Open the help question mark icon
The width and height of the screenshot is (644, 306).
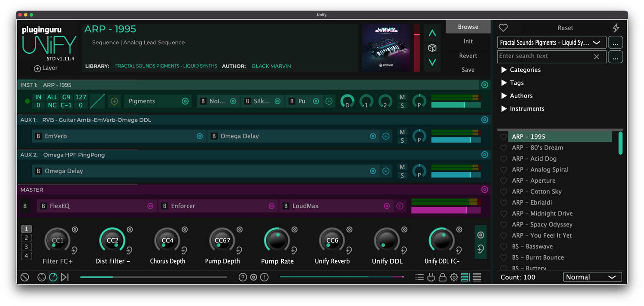pos(243,277)
